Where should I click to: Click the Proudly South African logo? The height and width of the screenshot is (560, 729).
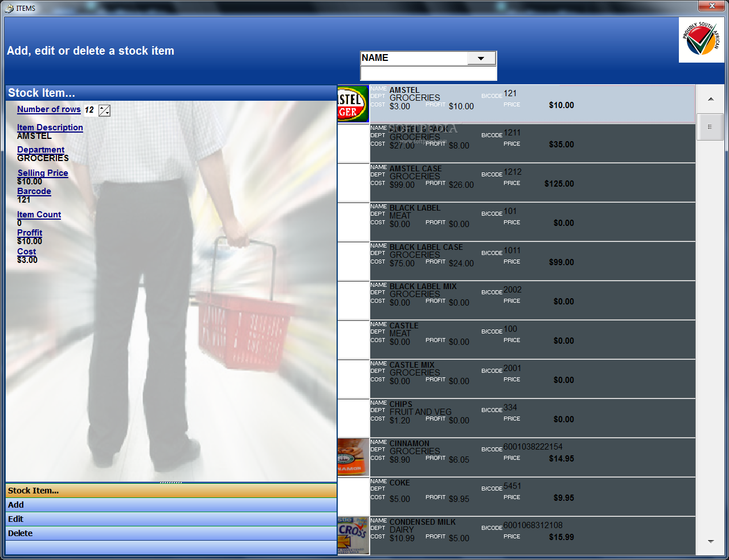701,40
